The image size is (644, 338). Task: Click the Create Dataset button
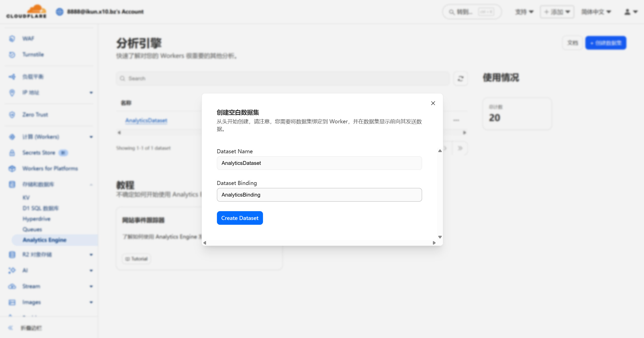240,218
